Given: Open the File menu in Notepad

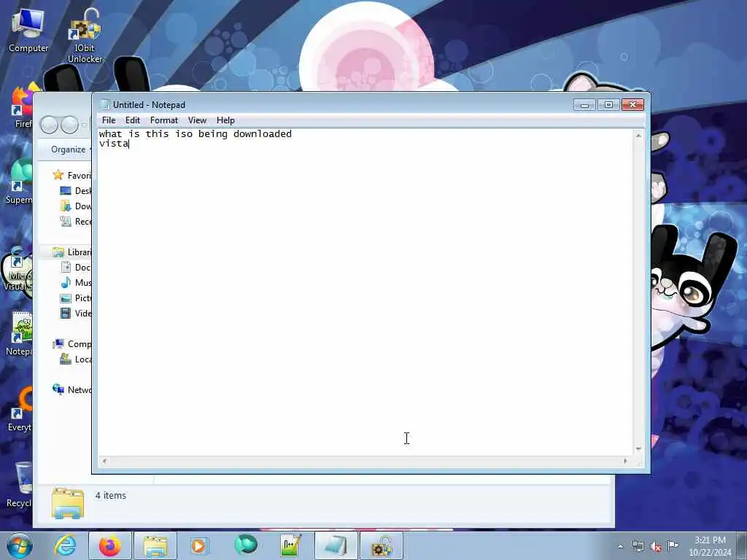Looking at the screenshot, I should (x=109, y=120).
